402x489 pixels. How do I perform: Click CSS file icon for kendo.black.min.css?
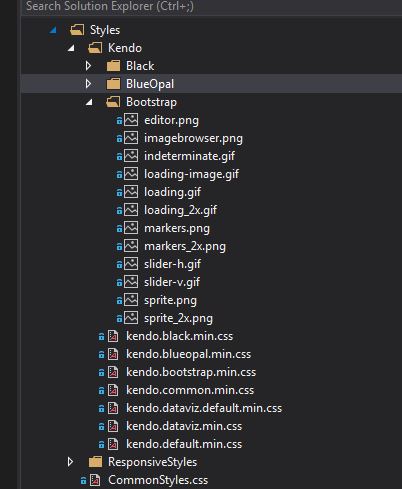pyautogui.click(x=113, y=336)
